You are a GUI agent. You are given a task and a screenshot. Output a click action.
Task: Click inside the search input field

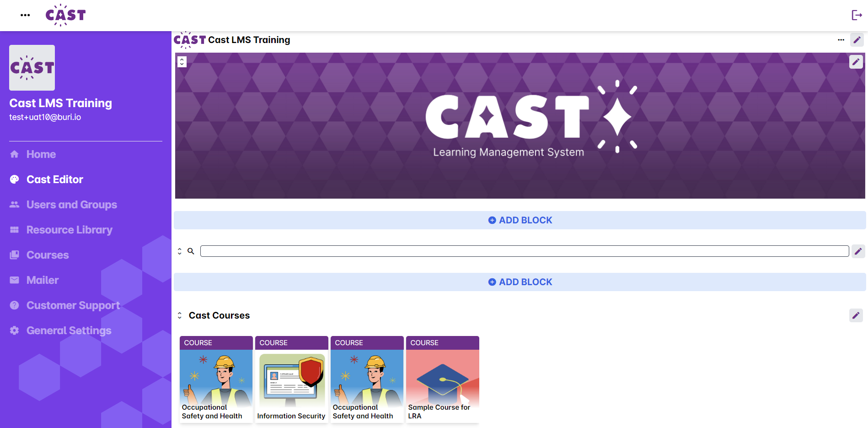click(x=525, y=251)
